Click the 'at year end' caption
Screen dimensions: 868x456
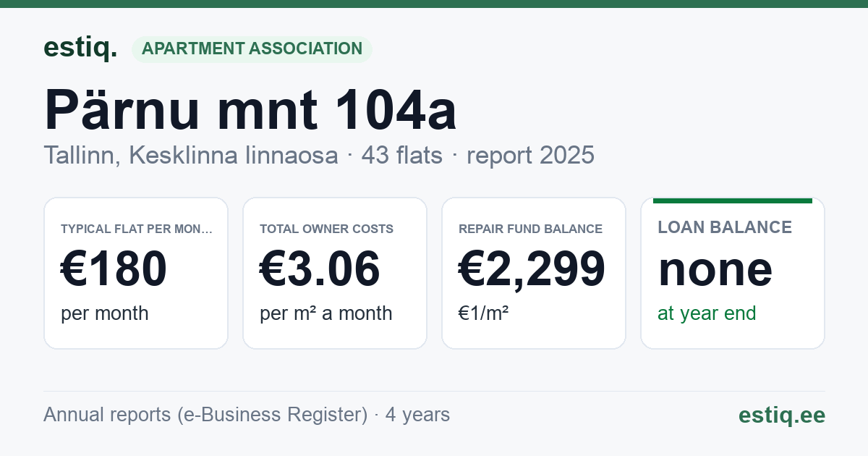[707, 313]
